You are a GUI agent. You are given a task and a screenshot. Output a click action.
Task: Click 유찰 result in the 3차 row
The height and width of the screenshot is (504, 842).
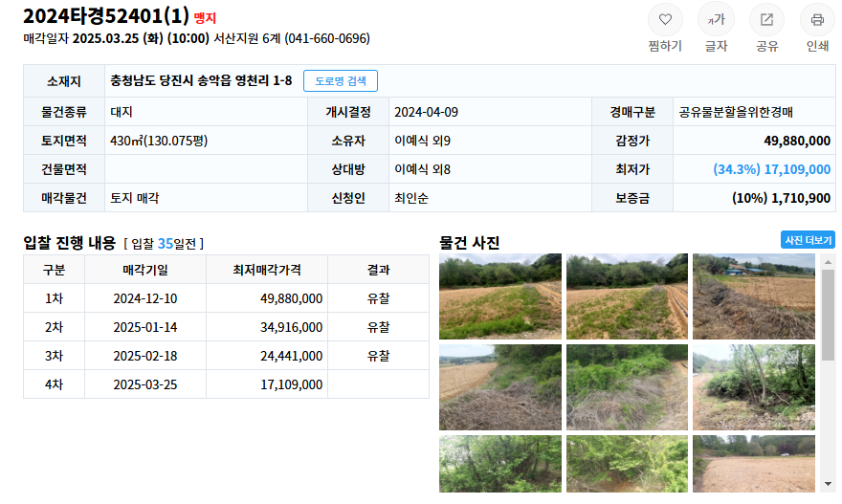[378, 356]
